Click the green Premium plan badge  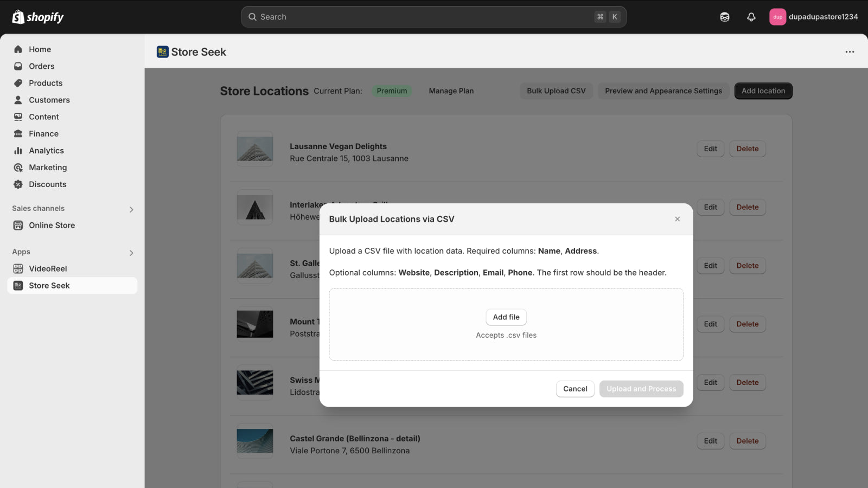pyautogui.click(x=392, y=91)
